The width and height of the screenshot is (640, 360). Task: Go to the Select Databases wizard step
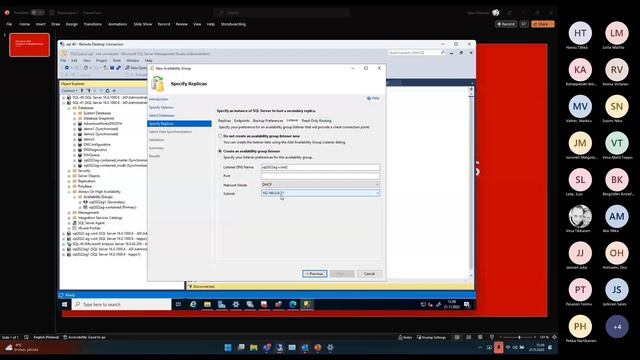[x=162, y=116]
